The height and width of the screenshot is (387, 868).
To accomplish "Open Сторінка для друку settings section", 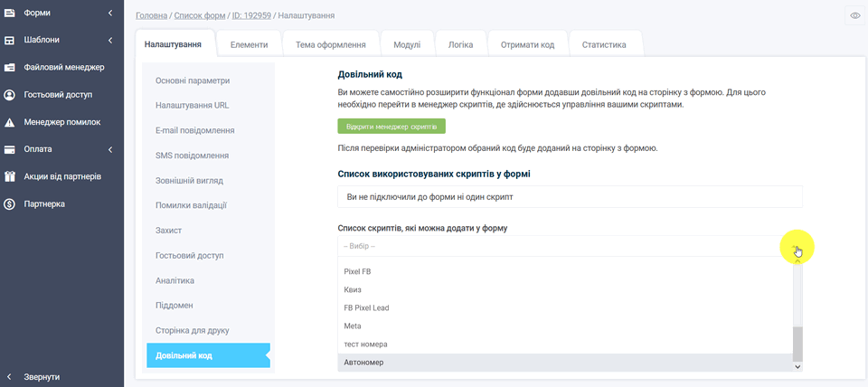I will 192,331.
